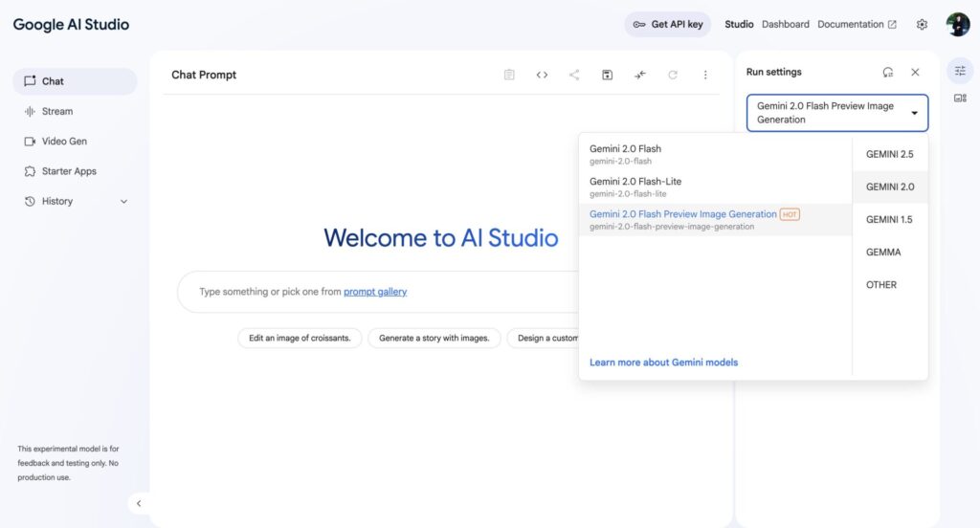Click the Chat Prompt title

[204, 75]
